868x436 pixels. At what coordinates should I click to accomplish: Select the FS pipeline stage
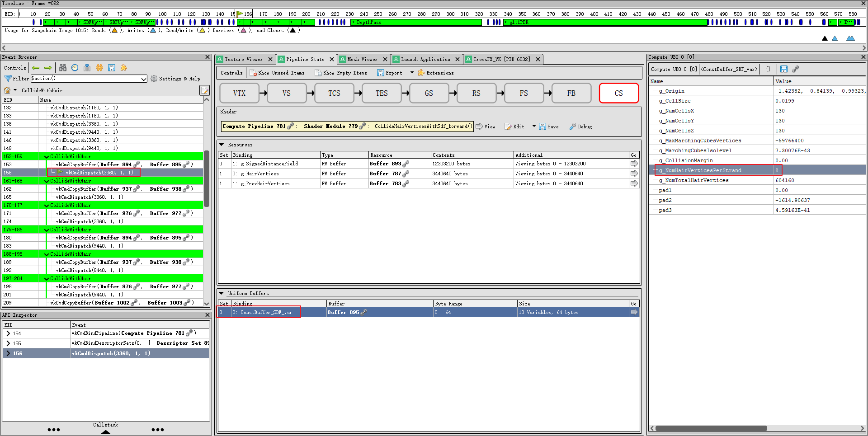(524, 93)
